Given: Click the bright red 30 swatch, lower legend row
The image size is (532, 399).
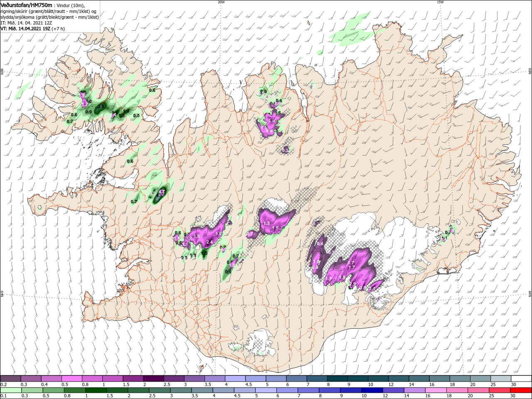Looking at the screenshot, I should 521,390.
